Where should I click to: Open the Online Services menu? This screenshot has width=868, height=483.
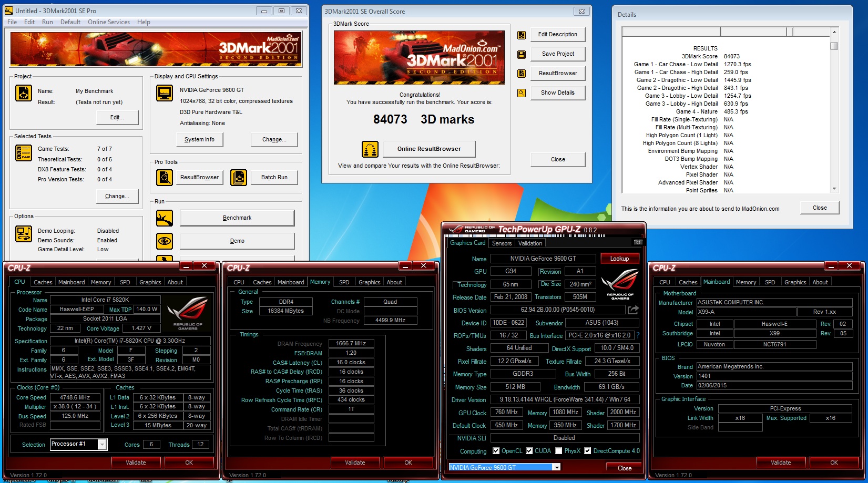pyautogui.click(x=109, y=22)
